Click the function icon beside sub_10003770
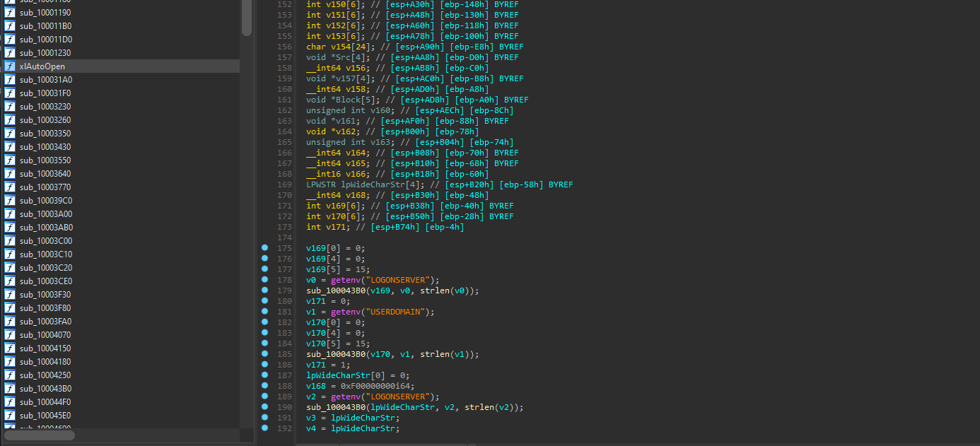The image size is (980, 446). tap(10, 187)
